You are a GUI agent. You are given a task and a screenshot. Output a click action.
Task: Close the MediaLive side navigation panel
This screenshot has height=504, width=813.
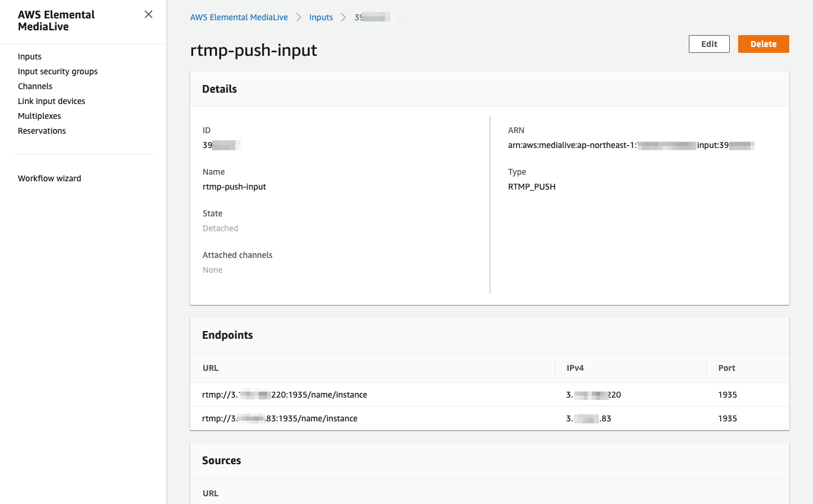(149, 14)
